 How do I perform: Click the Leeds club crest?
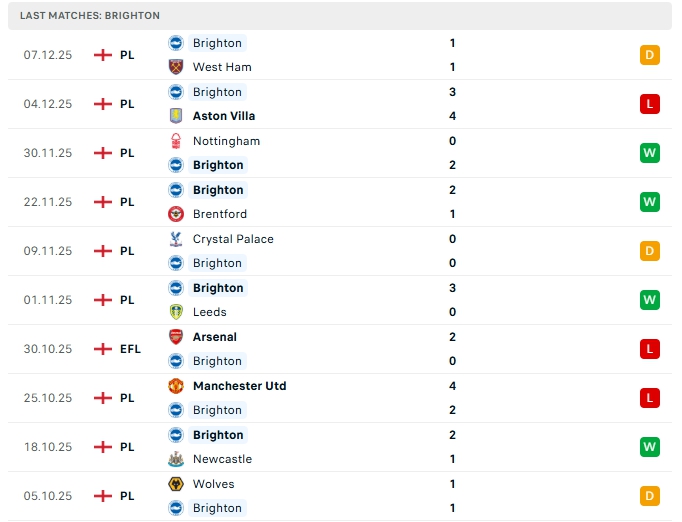(x=176, y=312)
